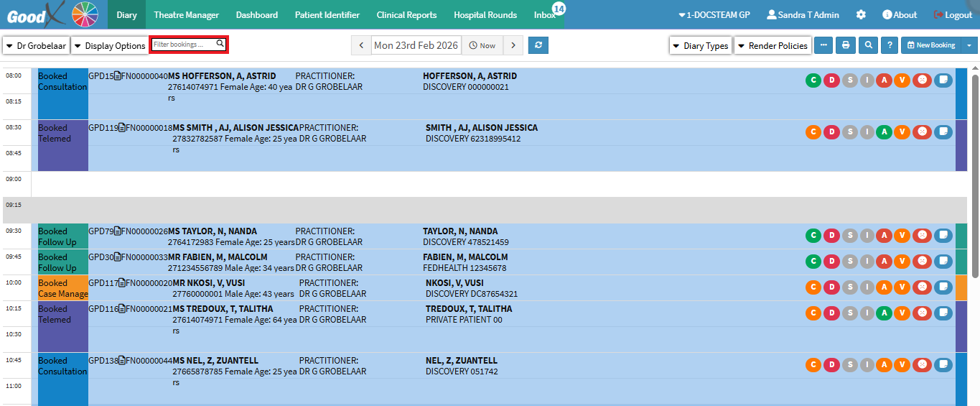
Task: Click the sad face icon in Hofferson row
Action: tap(922, 80)
